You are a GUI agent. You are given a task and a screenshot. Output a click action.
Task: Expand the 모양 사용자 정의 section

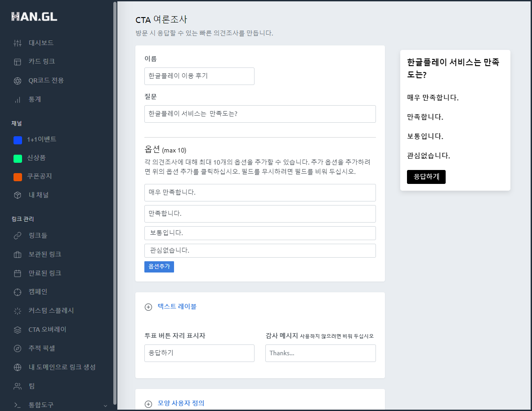pyautogui.click(x=181, y=403)
